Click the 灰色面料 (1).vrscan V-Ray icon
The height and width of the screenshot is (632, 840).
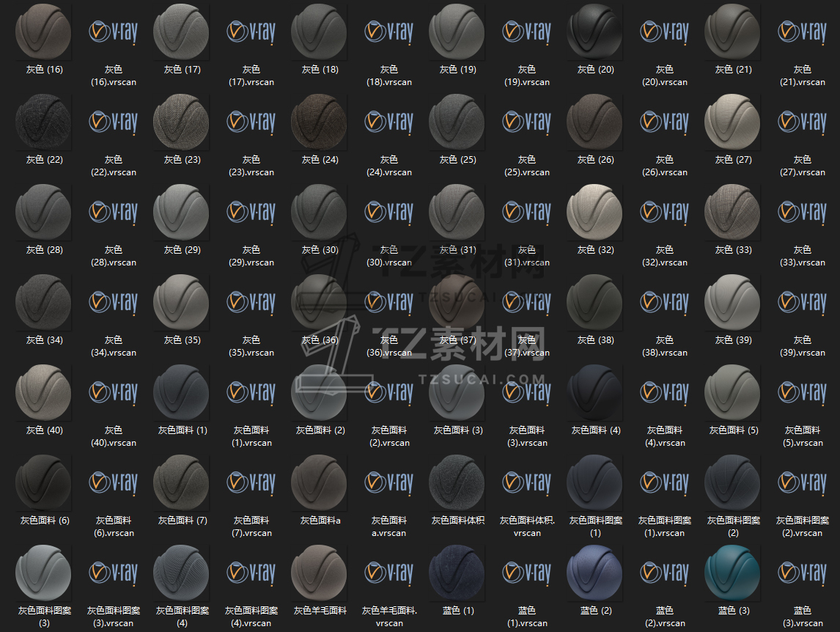click(251, 392)
